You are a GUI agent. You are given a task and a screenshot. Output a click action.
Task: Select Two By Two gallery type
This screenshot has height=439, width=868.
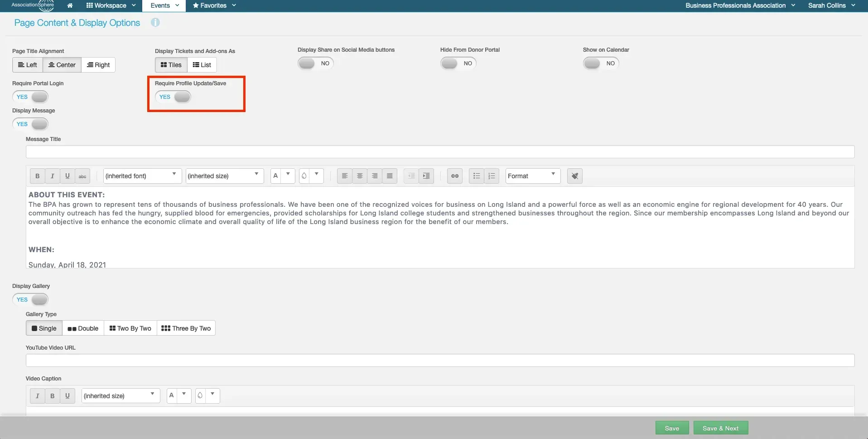tap(130, 328)
